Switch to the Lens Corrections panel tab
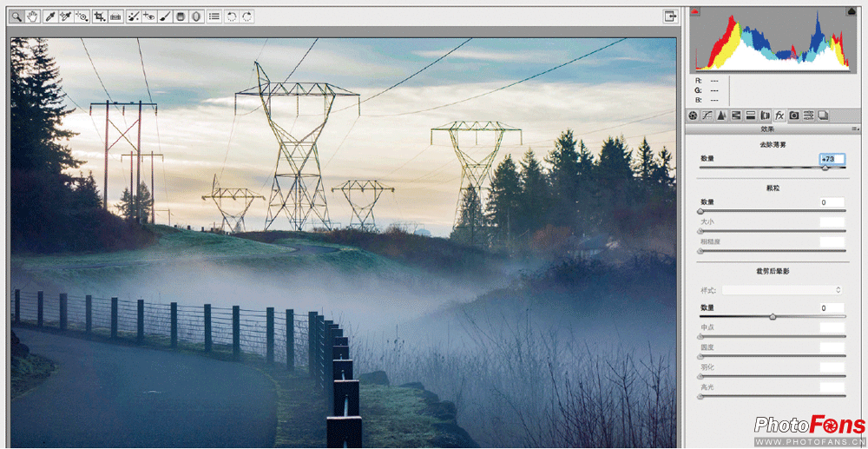 [x=765, y=116]
